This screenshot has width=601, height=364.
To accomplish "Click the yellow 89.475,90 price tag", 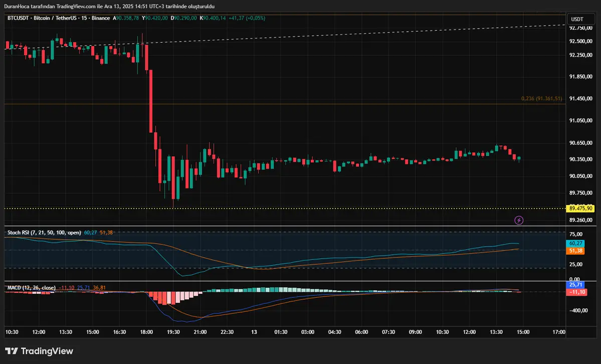I will [x=580, y=208].
